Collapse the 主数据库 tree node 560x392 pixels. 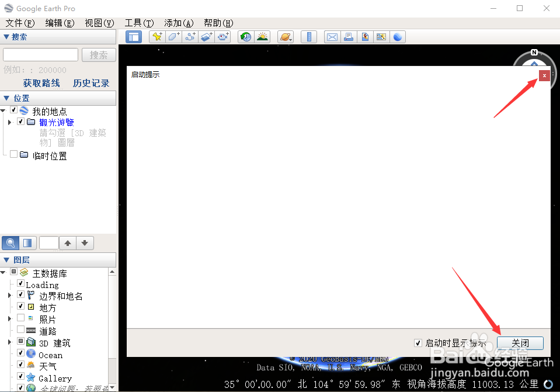pyautogui.click(x=3, y=272)
